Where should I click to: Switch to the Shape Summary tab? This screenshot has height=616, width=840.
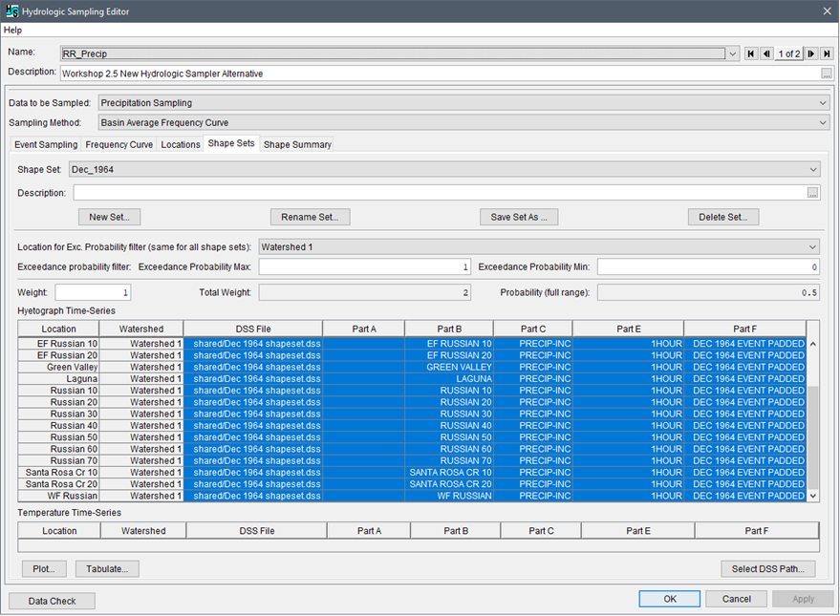[x=296, y=144]
